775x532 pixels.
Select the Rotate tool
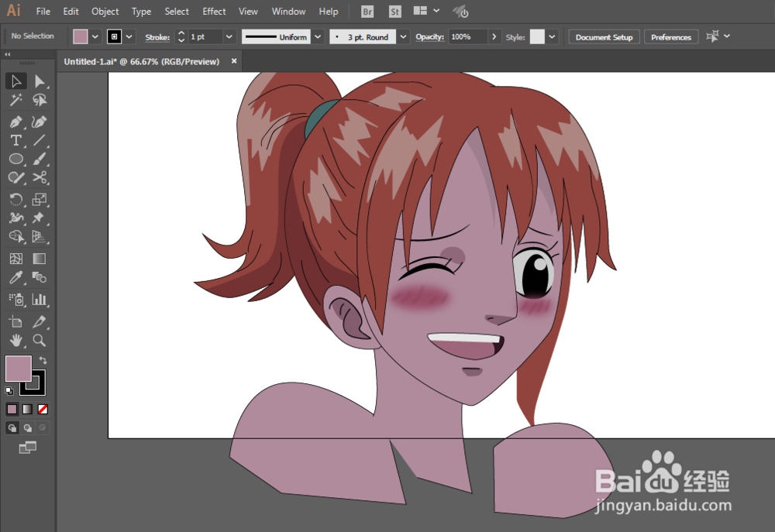[x=15, y=199]
